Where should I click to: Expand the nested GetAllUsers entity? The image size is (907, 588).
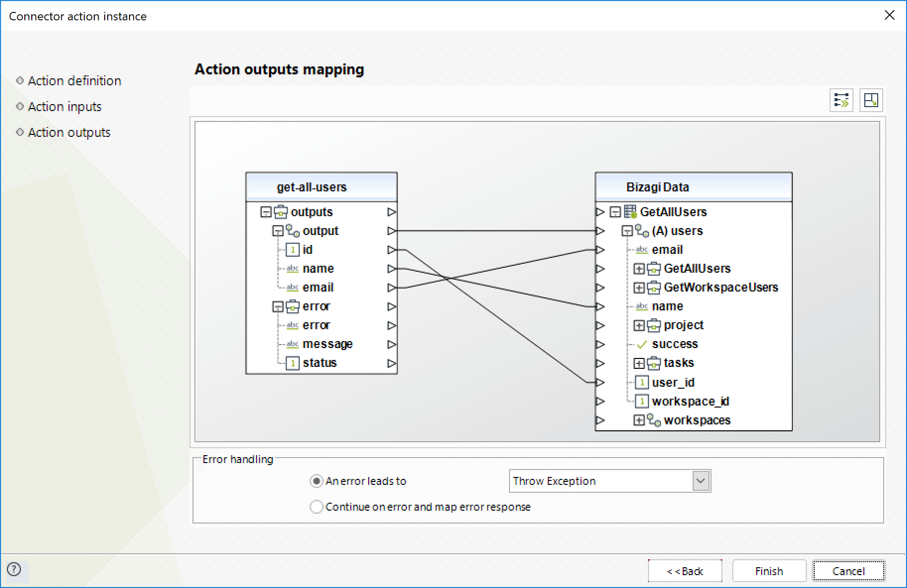pos(639,269)
